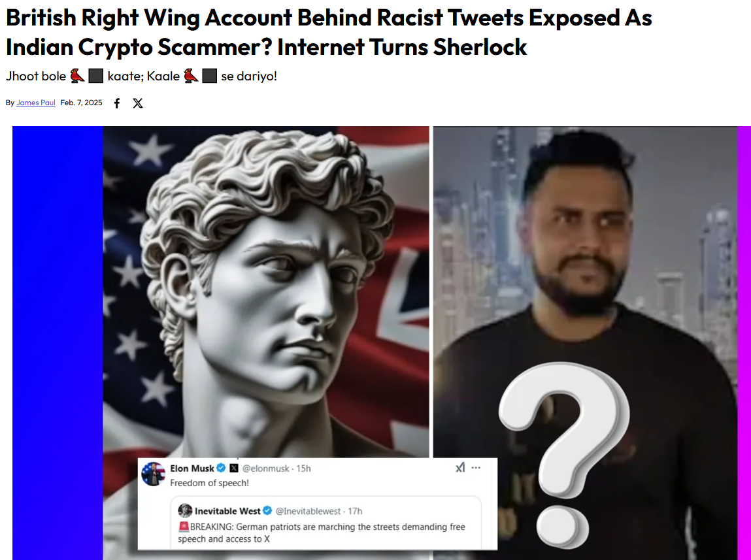The height and width of the screenshot is (560, 751).
Task: Open the @Inevitablewest handle
Action: click(x=308, y=511)
